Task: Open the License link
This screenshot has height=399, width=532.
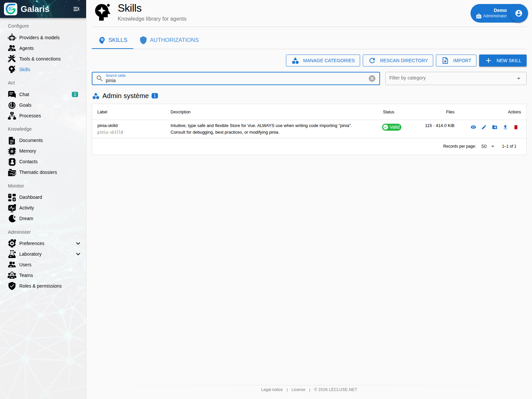Action: [298, 390]
